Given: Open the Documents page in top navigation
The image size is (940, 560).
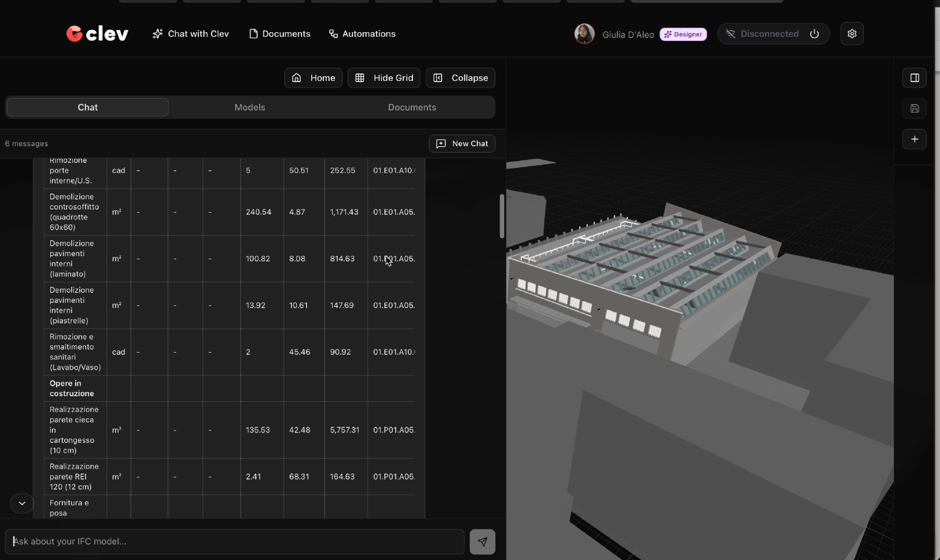Looking at the screenshot, I should 280,34.
